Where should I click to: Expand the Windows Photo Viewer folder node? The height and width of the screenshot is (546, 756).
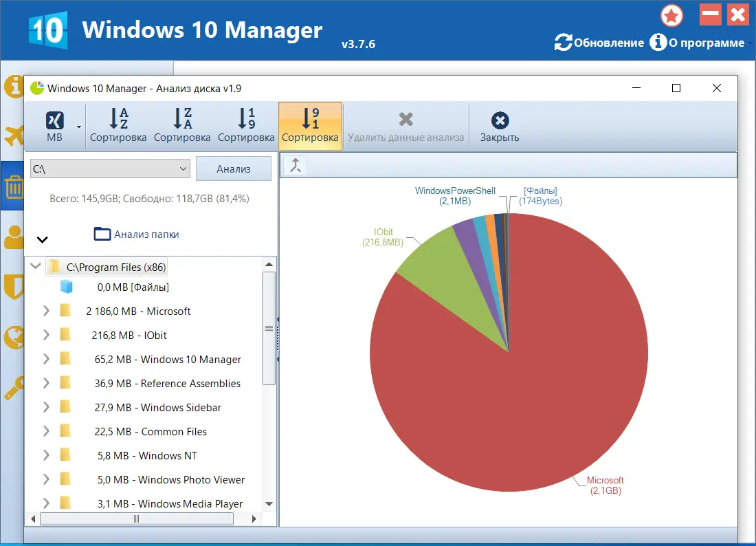[x=46, y=480]
